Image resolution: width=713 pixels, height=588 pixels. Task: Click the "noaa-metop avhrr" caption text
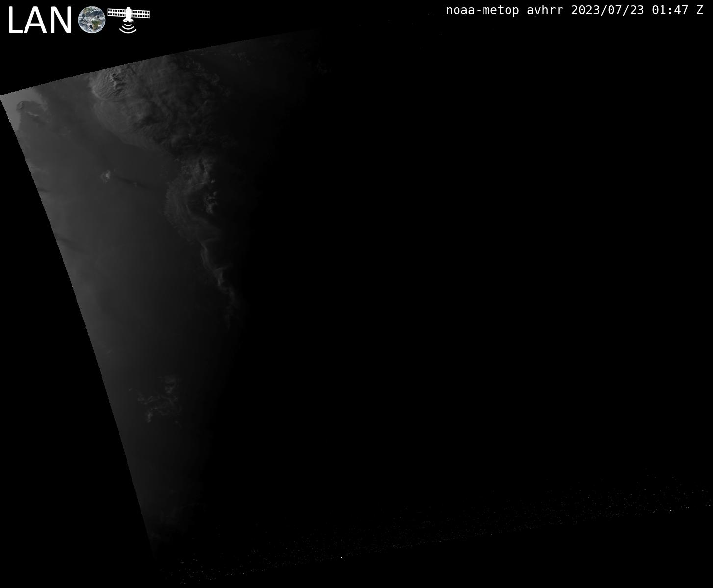point(505,10)
